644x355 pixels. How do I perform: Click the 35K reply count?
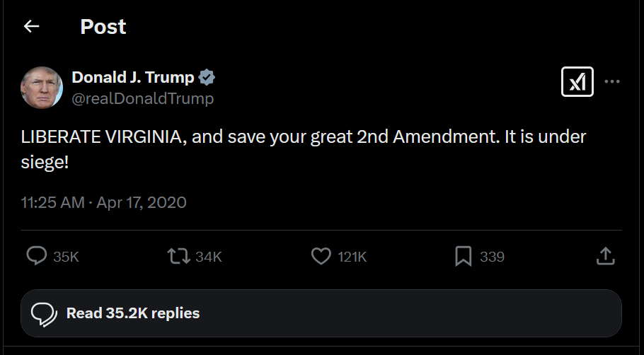tap(66, 257)
